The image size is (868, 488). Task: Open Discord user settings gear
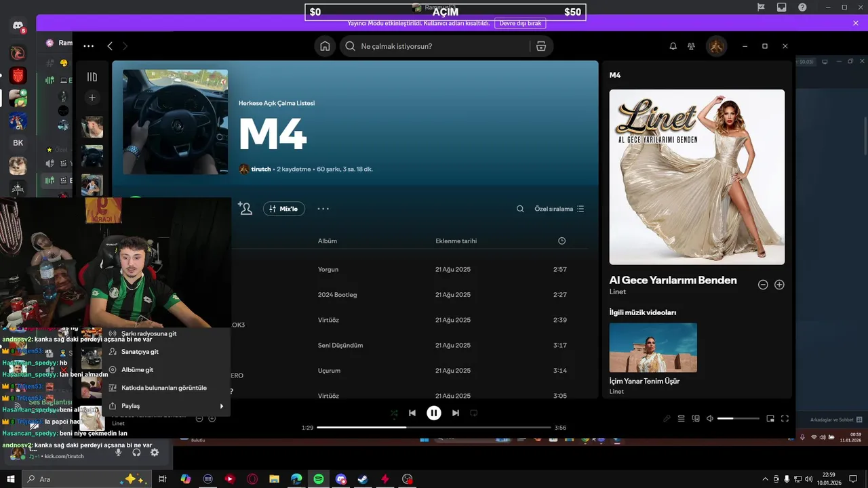coord(155,452)
